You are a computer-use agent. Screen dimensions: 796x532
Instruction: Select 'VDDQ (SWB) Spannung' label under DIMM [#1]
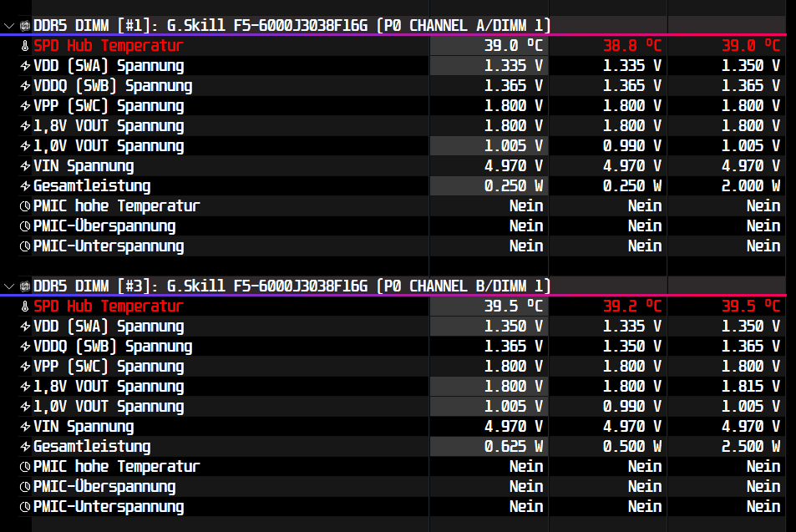(x=113, y=86)
